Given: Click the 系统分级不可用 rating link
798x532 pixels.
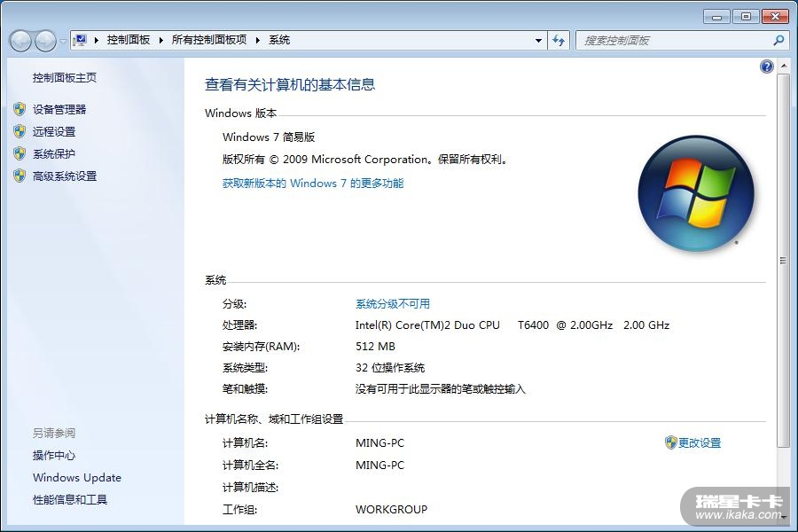Looking at the screenshot, I should pyautogui.click(x=393, y=304).
